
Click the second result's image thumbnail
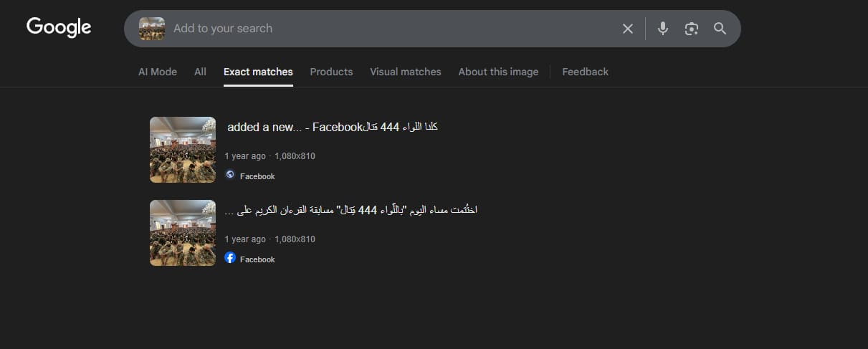coord(183,233)
